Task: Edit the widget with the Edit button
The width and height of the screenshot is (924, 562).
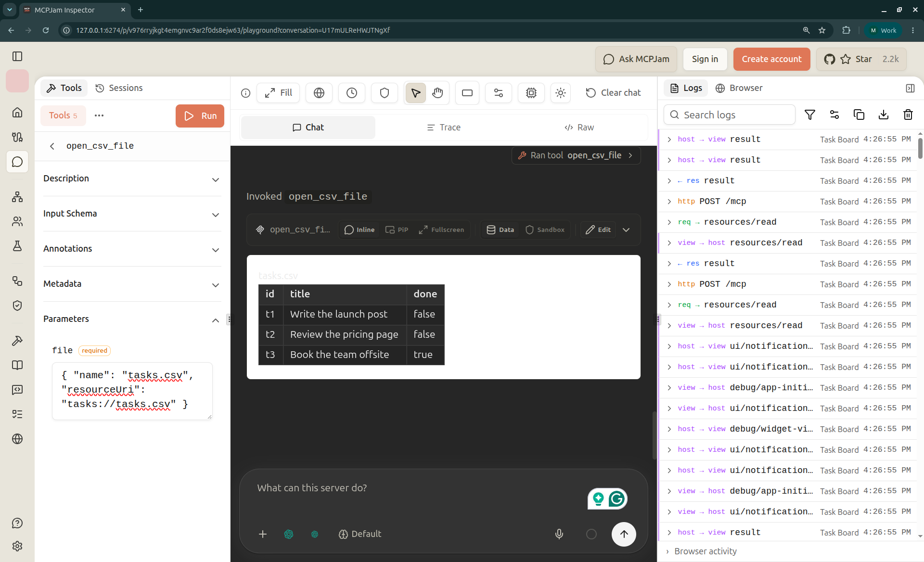Action: tap(598, 230)
